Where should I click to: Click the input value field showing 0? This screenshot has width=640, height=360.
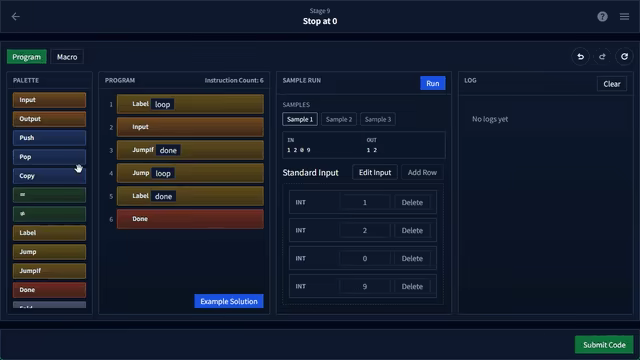pos(364,258)
